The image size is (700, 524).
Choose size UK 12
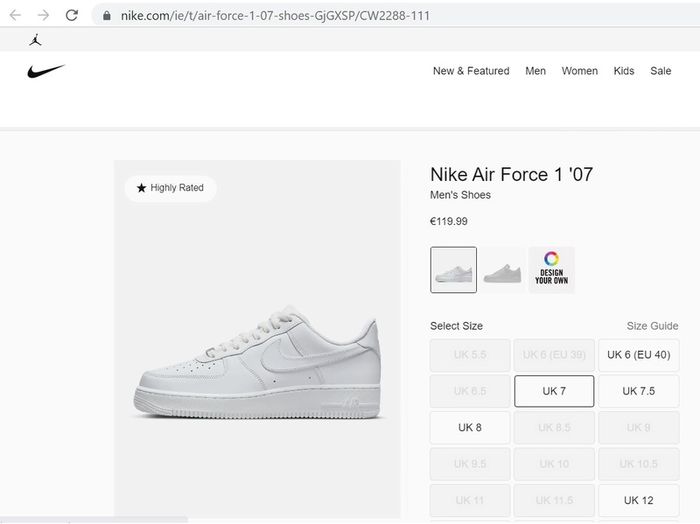coord(638,500)
